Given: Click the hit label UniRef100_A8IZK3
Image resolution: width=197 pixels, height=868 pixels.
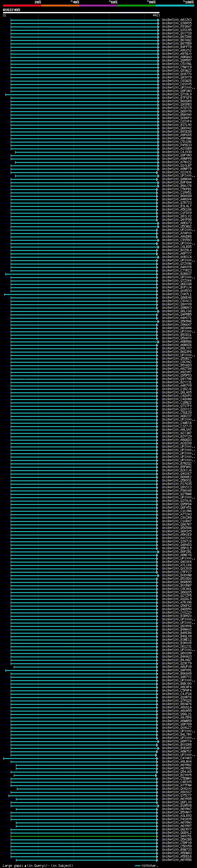Looking at the screenshot, I should coord(177,20).
